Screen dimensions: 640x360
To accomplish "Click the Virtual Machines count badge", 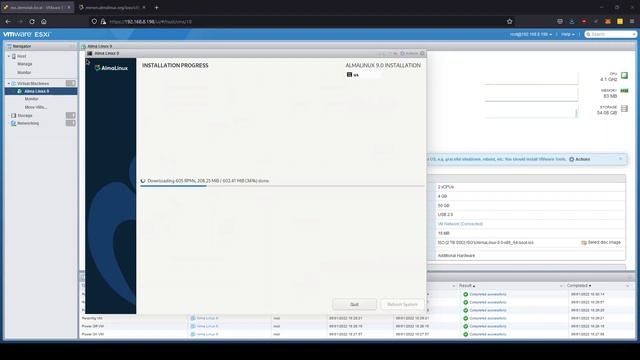I will (71, 83).
